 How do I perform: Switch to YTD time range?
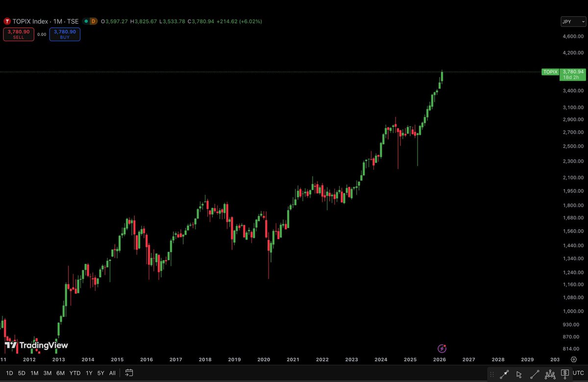pos(75,373)
